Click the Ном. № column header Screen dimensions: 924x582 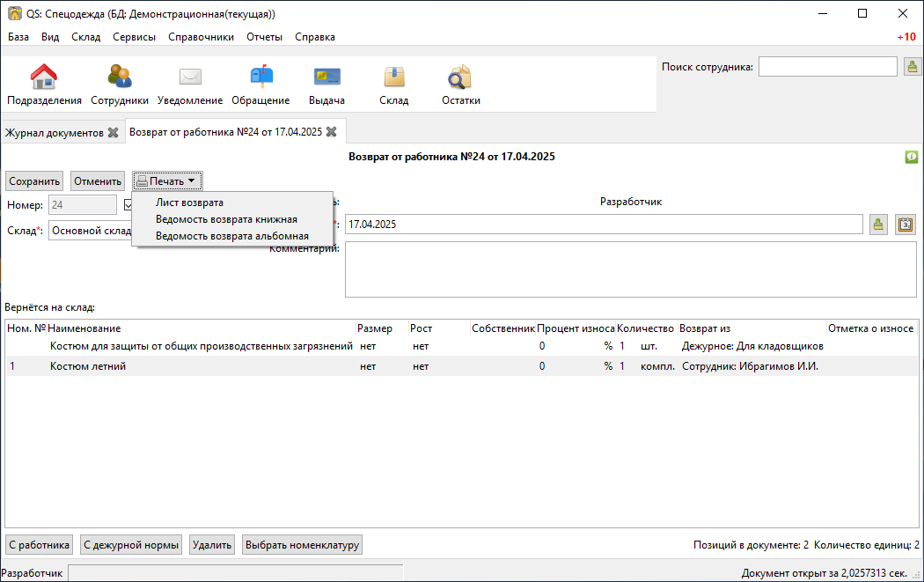[26, 328]
